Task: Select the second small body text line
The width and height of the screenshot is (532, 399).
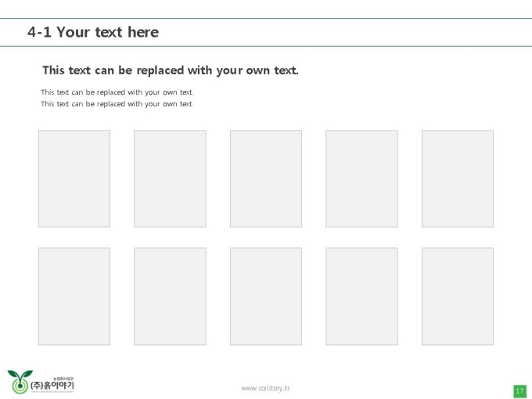Action: [117, 104]
